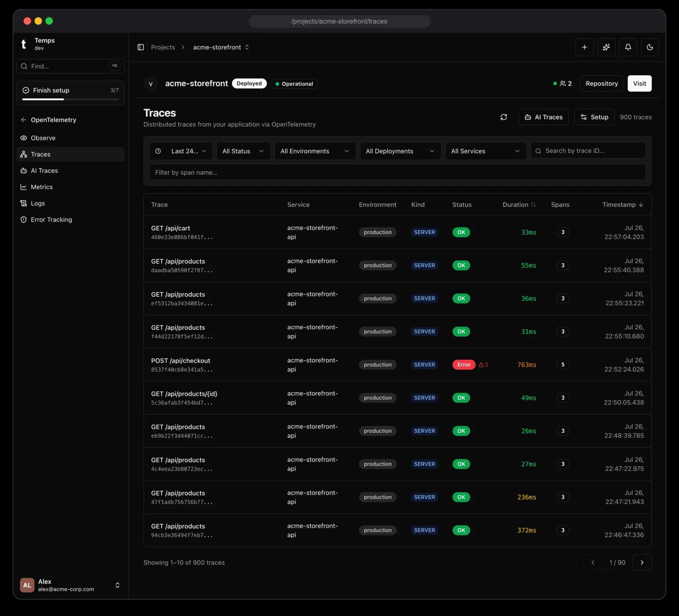Open Logs in the sidebar
Image resolution: width=679 pixels, height=616 pixels.
pyautogui.click(x=70, y=203)
